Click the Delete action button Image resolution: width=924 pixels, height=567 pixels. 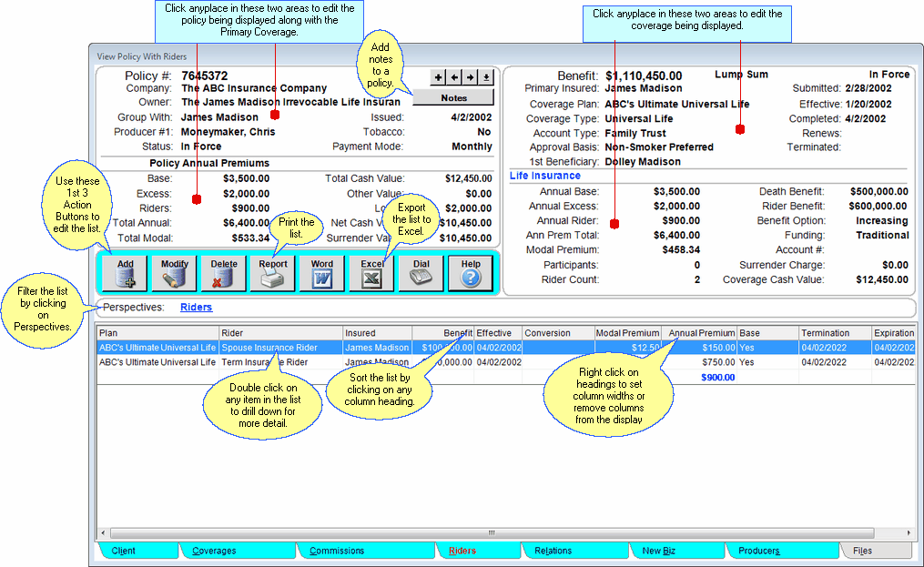click(224, 272)
